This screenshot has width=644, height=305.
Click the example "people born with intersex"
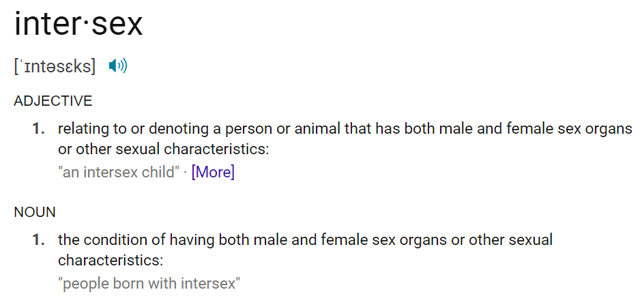click(149, 283)
